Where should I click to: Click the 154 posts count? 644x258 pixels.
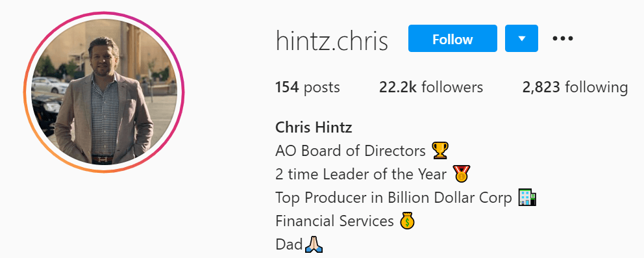[x=308, y=87]
